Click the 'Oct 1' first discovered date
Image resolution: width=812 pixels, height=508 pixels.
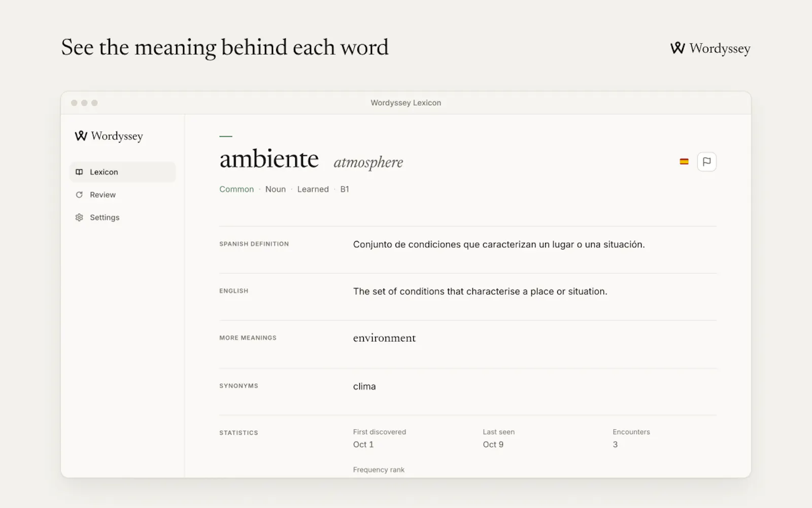(363, 444)
